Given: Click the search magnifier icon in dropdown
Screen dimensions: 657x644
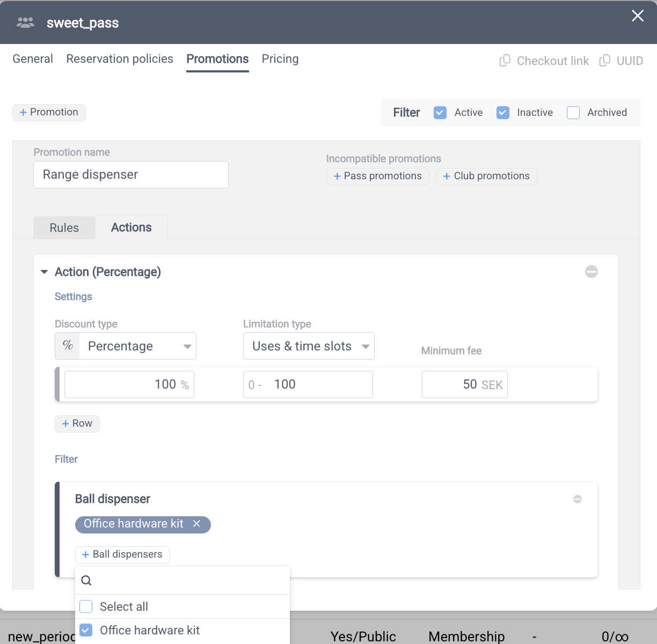Looking at the screenshot, I should point(86,580).
